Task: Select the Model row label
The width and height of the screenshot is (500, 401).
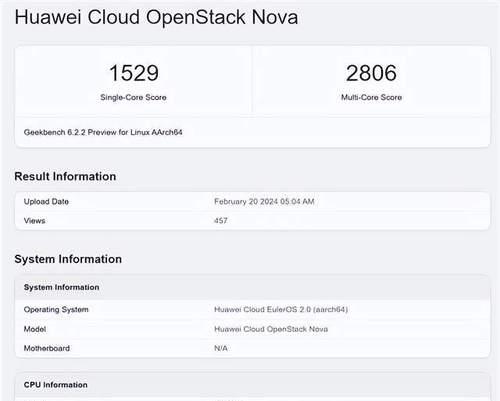Action: point(35,329)
